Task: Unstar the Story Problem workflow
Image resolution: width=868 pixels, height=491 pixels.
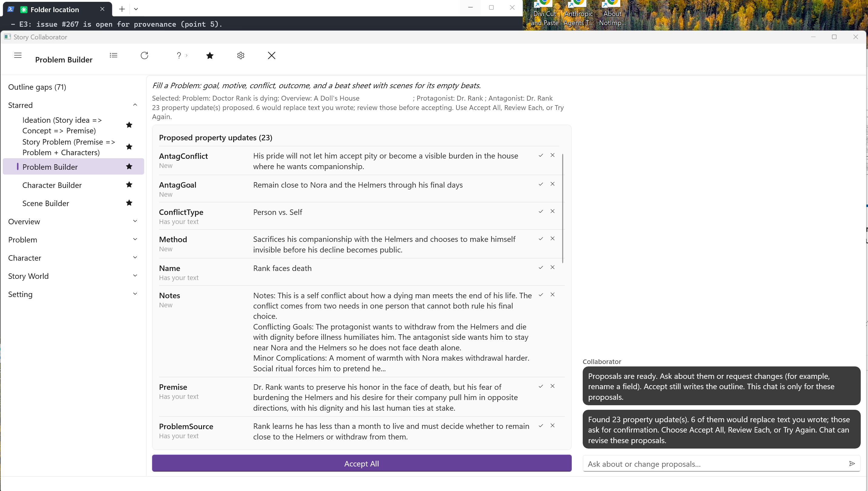Action: point(129,147)
